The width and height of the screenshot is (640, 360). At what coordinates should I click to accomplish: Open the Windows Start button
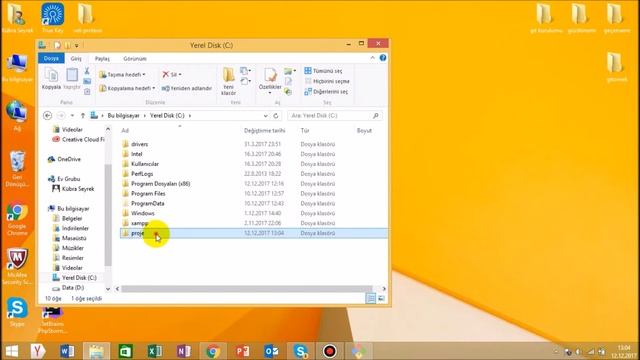[11, 351]
